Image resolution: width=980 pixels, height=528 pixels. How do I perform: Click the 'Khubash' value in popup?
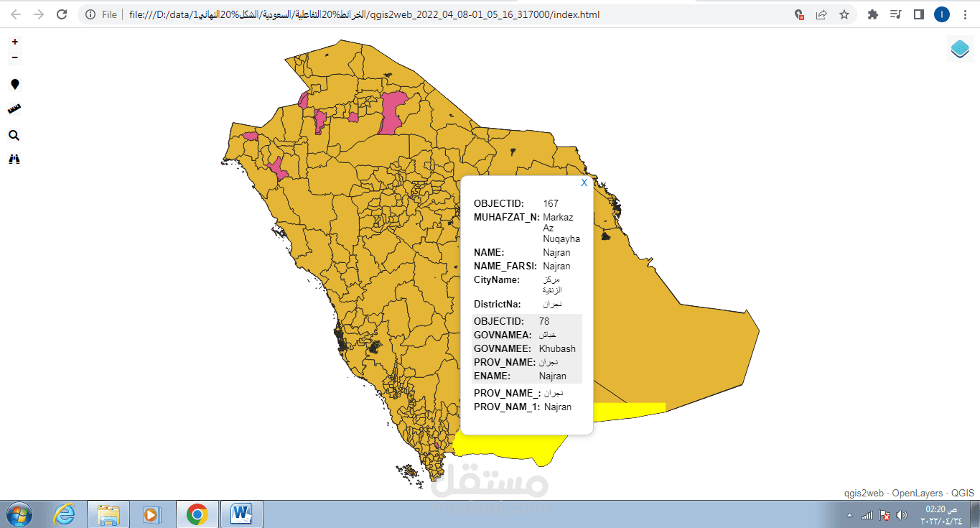557,348
